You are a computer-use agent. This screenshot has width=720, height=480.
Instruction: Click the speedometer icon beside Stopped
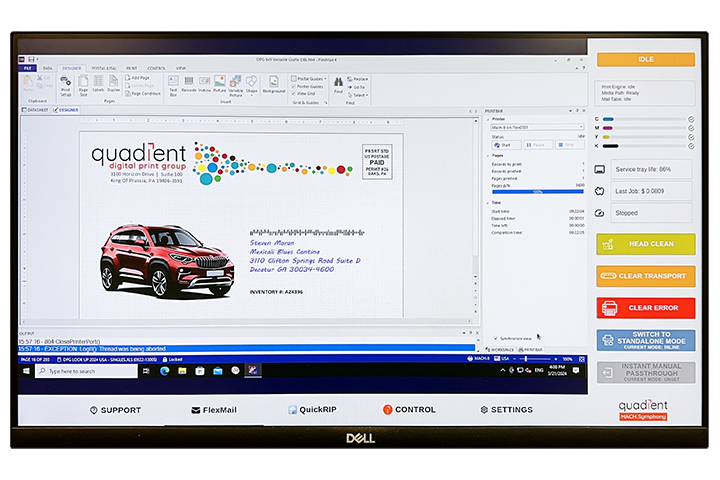click(x=600, y=213)
